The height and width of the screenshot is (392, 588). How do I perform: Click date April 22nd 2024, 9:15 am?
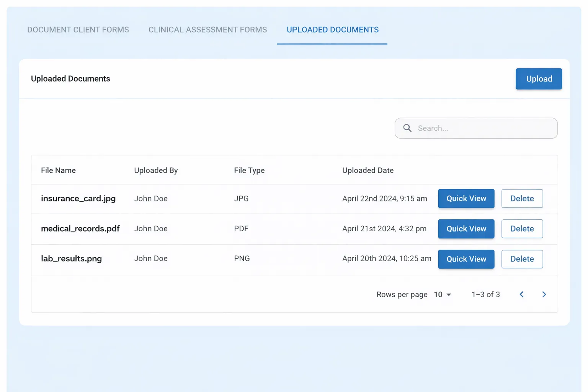click(x=385, y=199)
